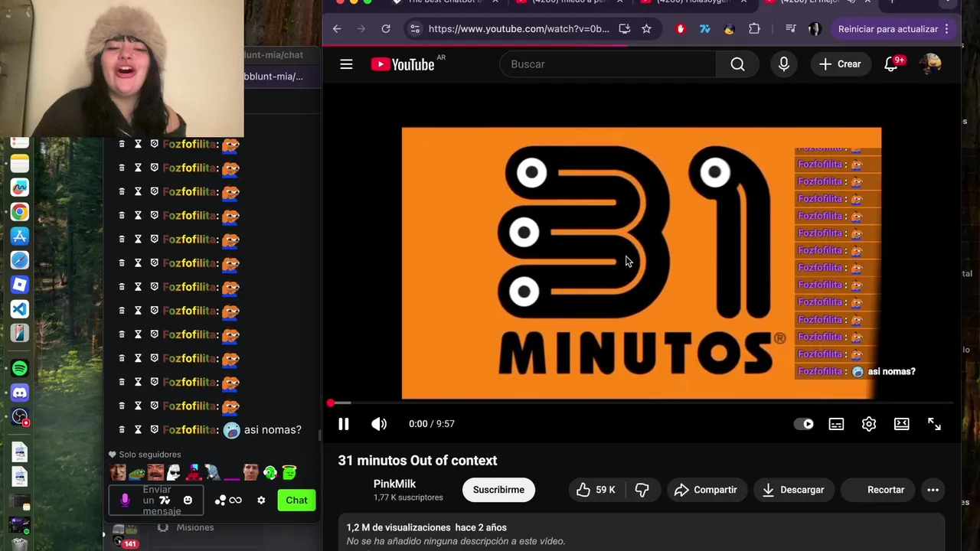The width and height of the screenshot is (980, 551).
Task: Open the player settings gear
Action: 869,424
